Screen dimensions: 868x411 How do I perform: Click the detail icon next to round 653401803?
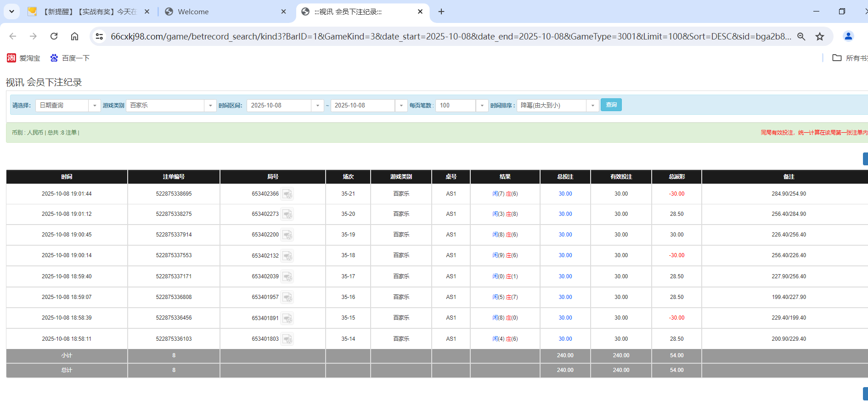pyautogui.click(x=287, y=339)
